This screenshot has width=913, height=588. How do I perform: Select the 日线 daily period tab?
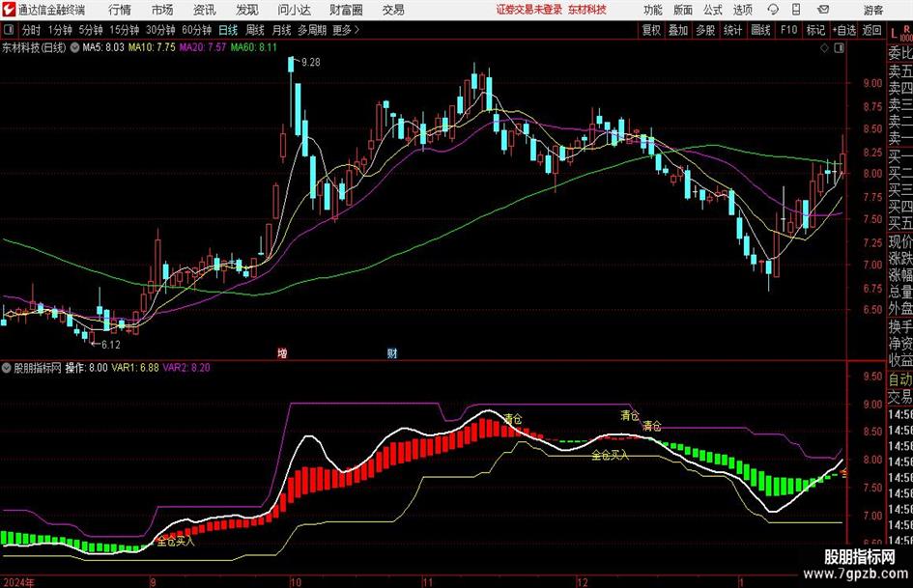[x=228, y=30]
